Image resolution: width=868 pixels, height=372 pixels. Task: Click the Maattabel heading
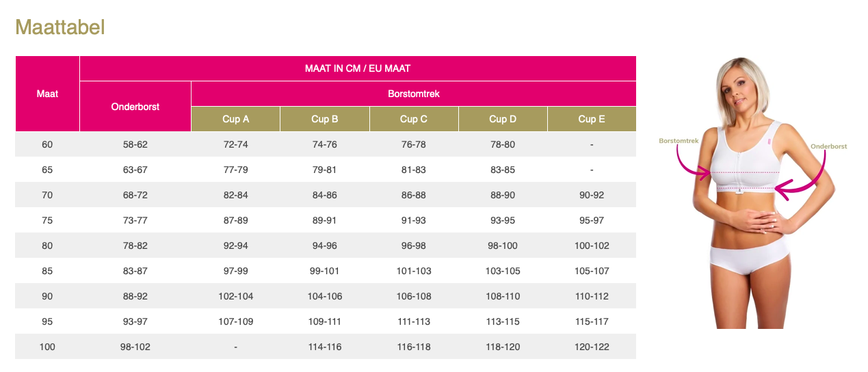(60, 27)
